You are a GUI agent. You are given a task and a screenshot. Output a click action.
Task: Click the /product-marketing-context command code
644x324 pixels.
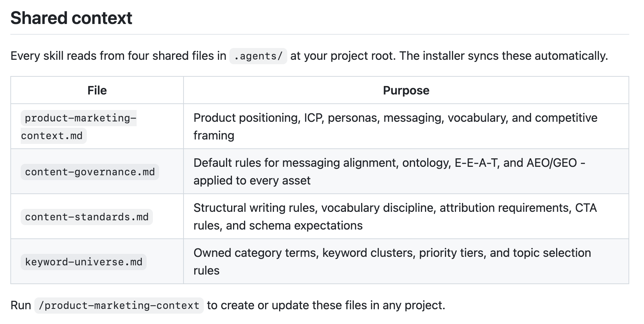[x=119, y=306]
